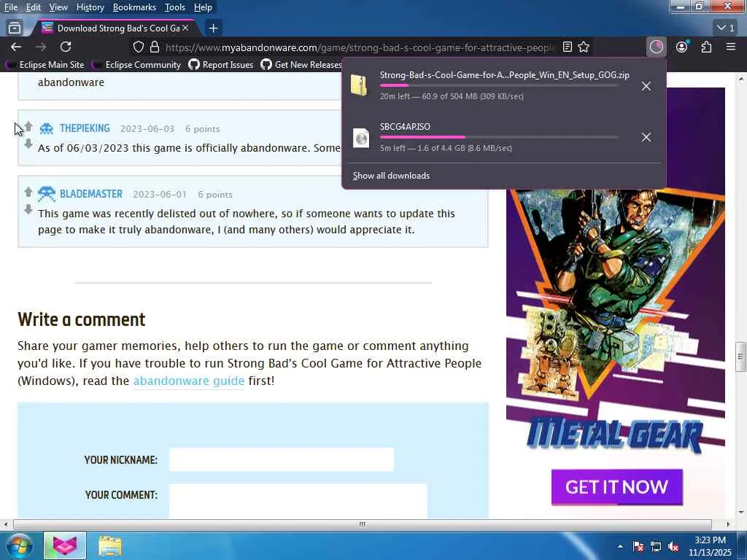Click the Action Center flag icon

click(x=638, y=547)
